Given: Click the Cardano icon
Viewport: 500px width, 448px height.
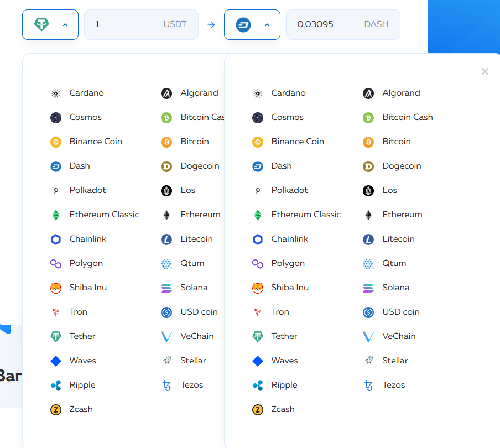Looking at the screenshot, I should [x=55, y=93].
